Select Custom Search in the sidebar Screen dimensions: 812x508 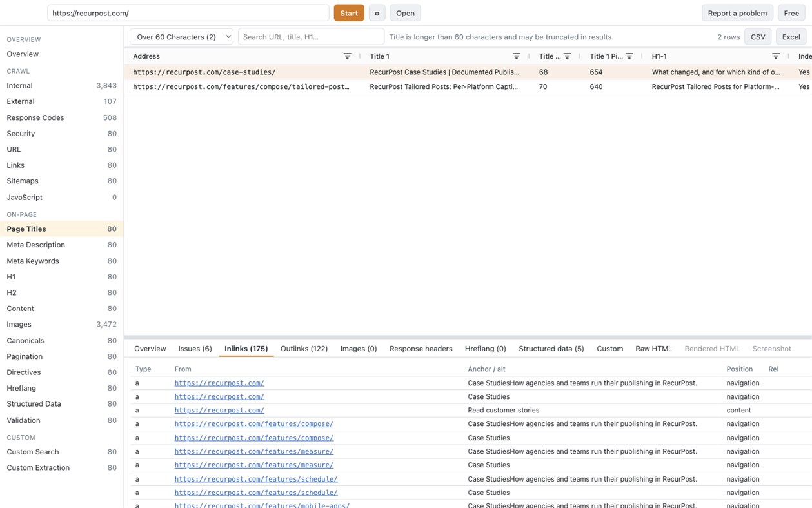(x=62, y=452)
